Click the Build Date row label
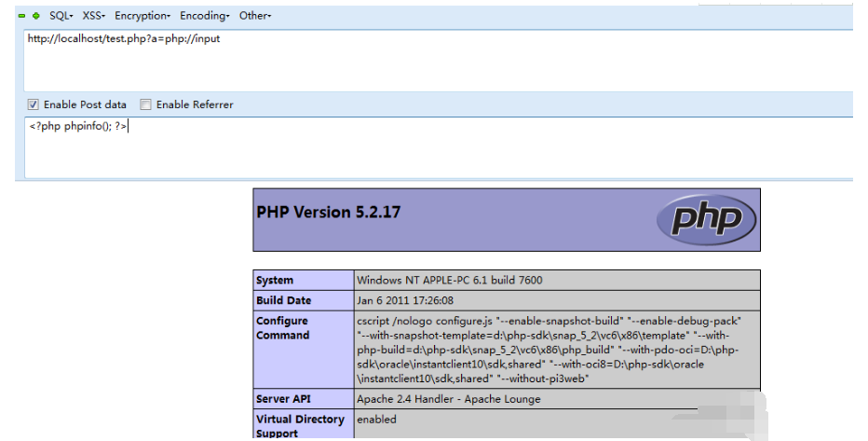Image resolution: width=868 pixels, height=441 pixels. [x=283, y=300]
